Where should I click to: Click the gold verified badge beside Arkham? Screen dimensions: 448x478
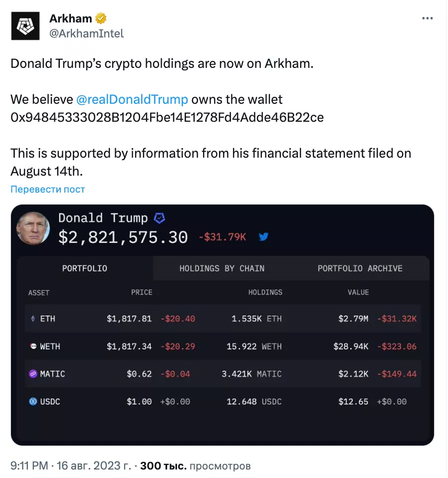coord(101,19)
